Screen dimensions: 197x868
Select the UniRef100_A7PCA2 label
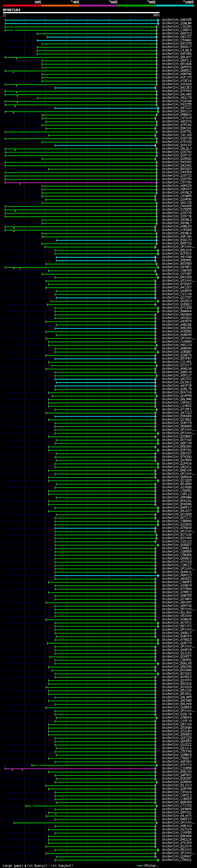coord(177,125)
